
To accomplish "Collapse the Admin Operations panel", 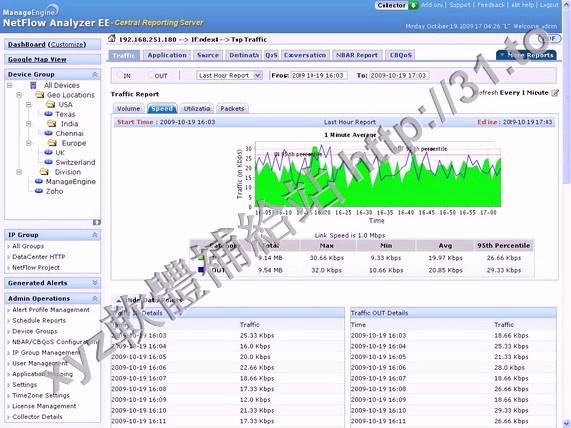I will pos(95,298).
